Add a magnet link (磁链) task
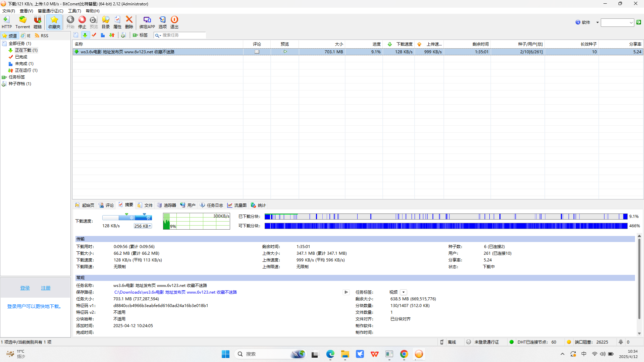This screenshot has width=644, height=362. (38, 22)
